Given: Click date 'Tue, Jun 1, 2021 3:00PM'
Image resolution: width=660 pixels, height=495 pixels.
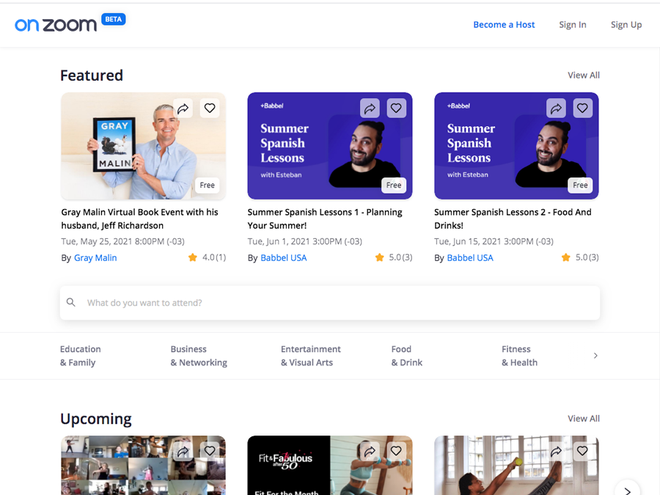Looking at the screenshot, I should tap(305, 242).
